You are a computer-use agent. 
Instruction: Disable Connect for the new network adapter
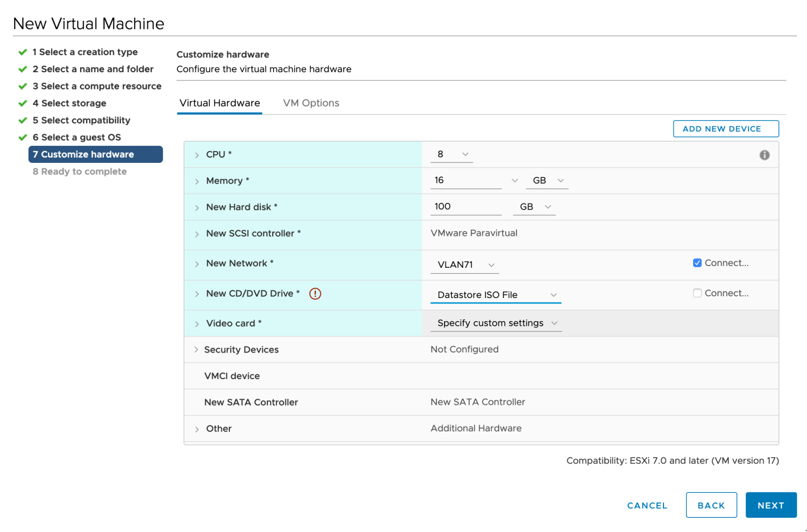pyautogui.click(x=697, y=262)
